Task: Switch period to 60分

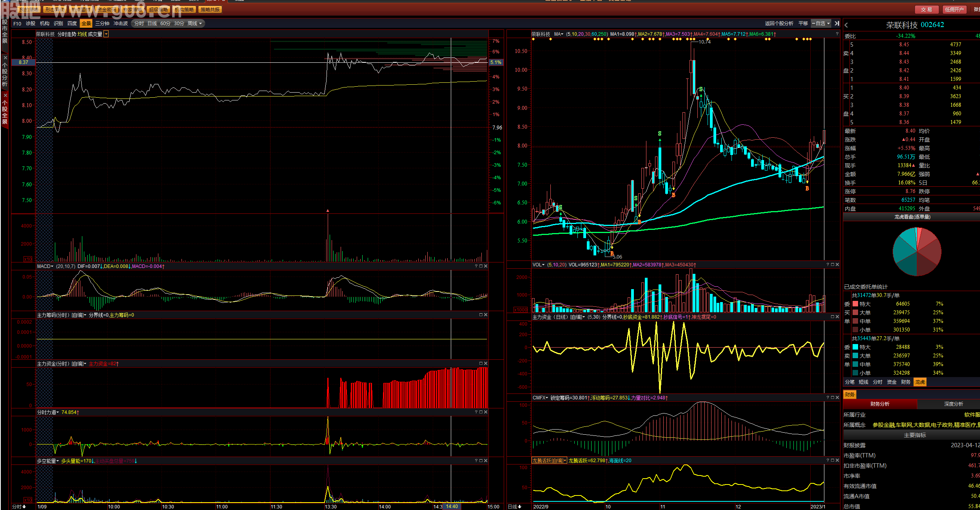Action: pos(165,24)
